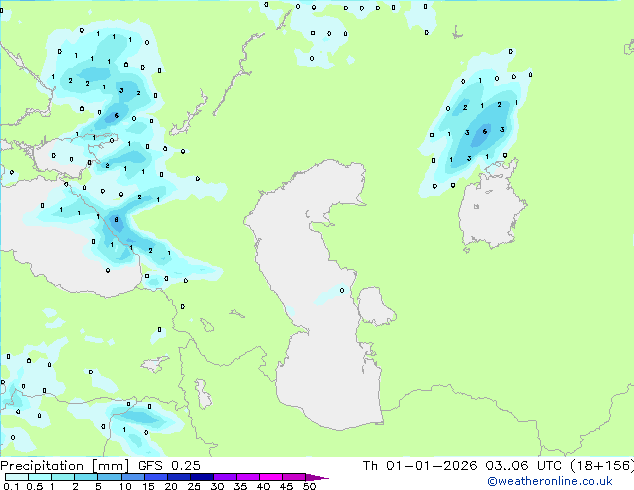This screenshot has height=490, width=634.
Task: Click the 25–30 mm navy legend swatch
Action: (201, 477)
